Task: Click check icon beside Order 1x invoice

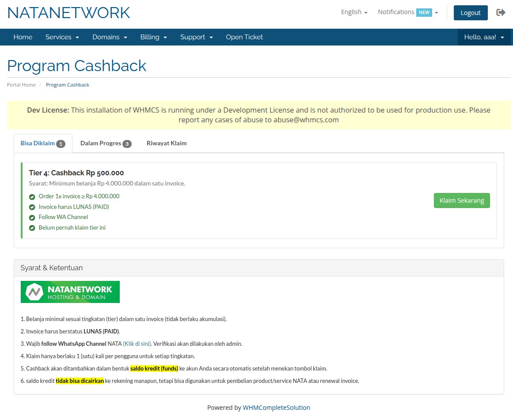Action: pos(32,197)
